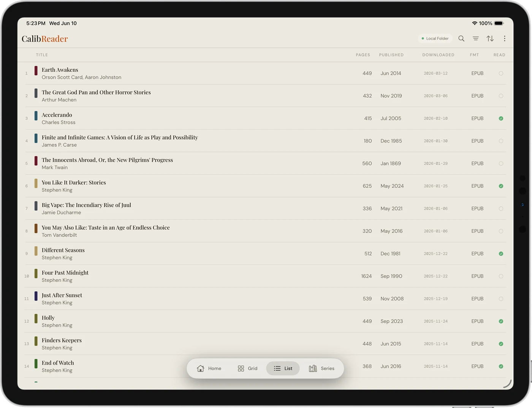Sort by the READ column header

(x=499, y=55)
